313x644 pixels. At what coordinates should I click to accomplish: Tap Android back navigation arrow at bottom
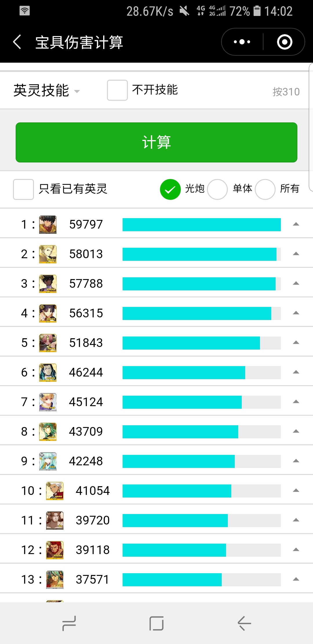[244, 623]
